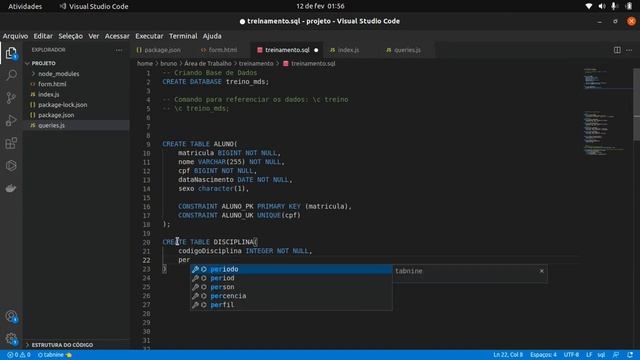Open the Terminal menu

pyautogui.click(x=183, y=36)
